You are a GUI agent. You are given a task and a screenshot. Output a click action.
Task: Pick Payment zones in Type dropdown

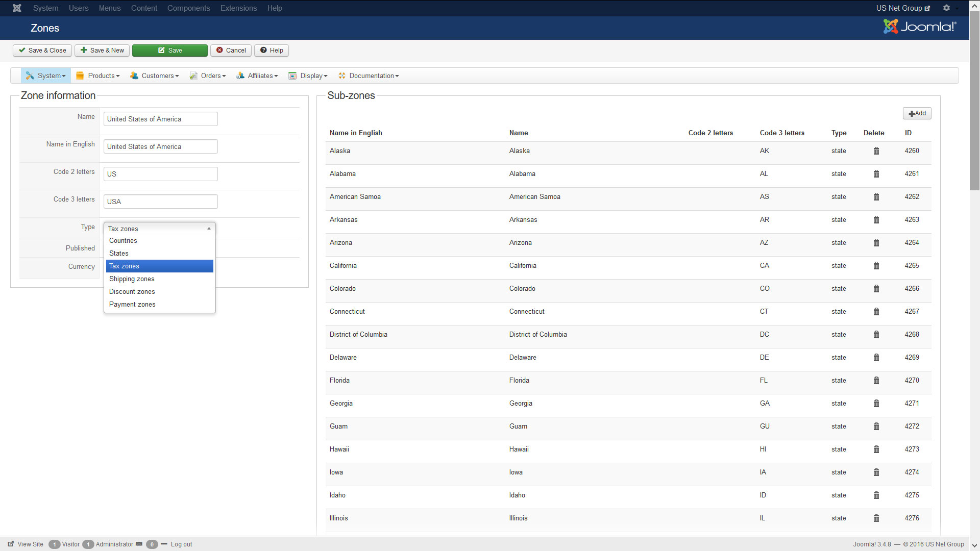132,305
